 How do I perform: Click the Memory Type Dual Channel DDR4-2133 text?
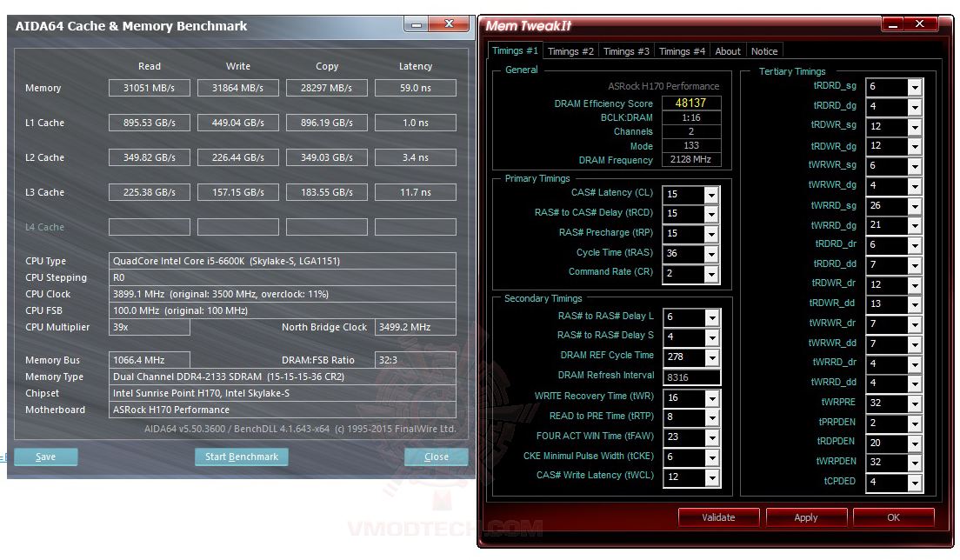229,377
